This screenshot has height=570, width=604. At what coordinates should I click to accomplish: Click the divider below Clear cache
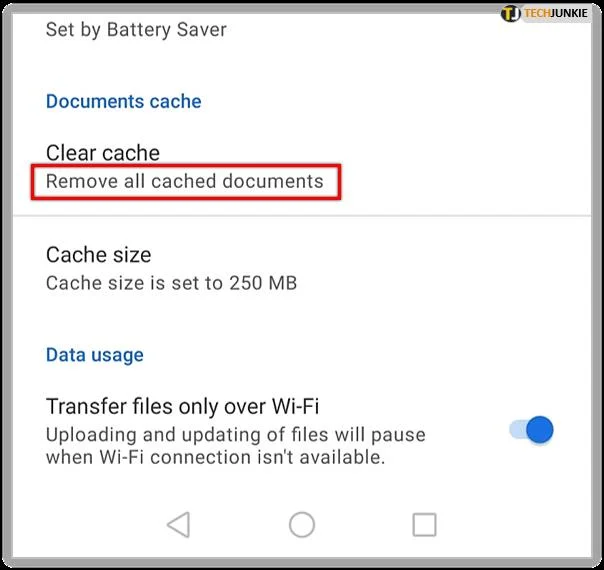pyautogui.click(x=302, y=216)
